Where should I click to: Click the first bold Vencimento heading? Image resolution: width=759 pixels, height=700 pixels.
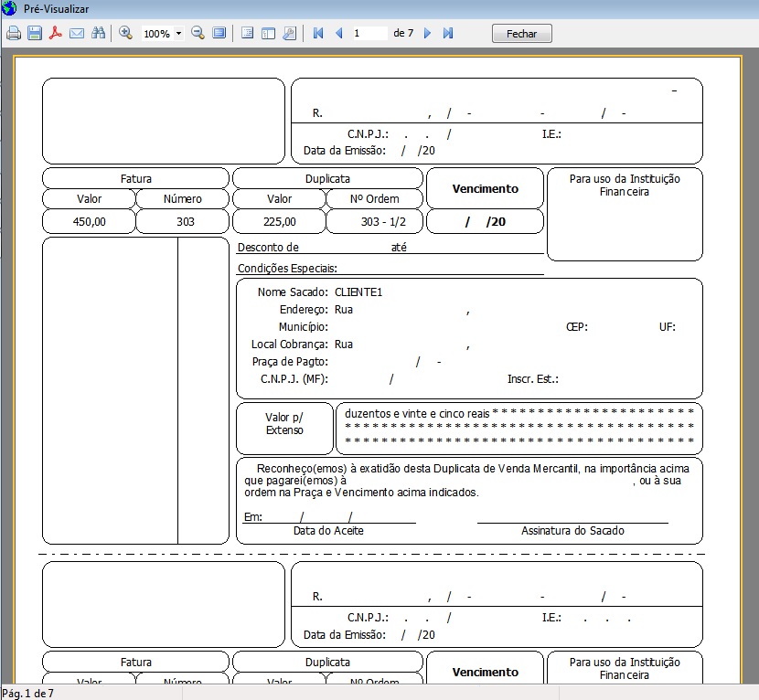(485, 188)
